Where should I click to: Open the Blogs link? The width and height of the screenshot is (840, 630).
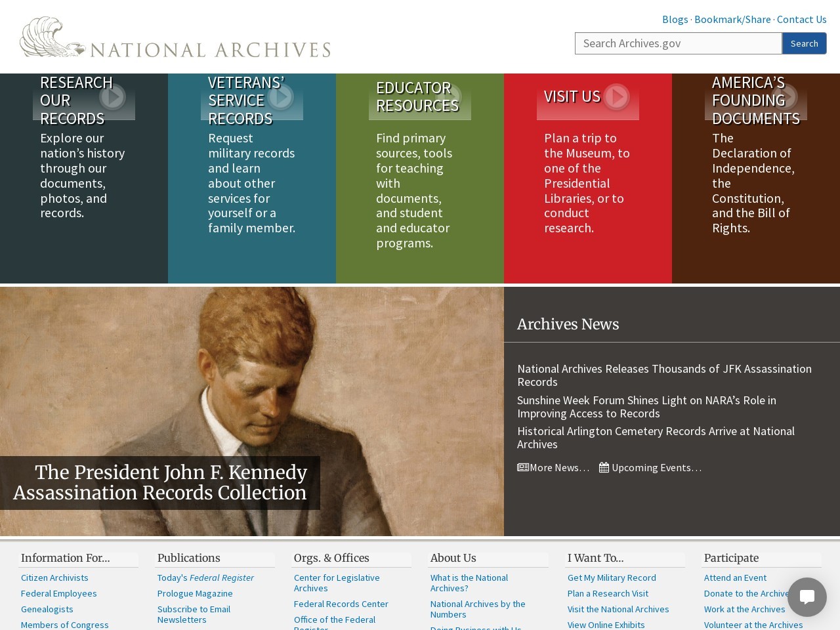pos(675,19)
